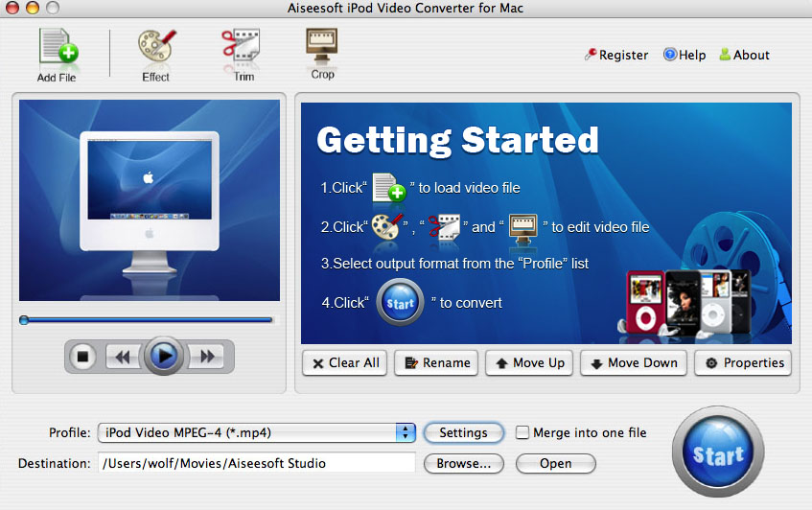Click the iMac preview video area
The width and height of the screenshot is (812, 510).
click(150, 200)
